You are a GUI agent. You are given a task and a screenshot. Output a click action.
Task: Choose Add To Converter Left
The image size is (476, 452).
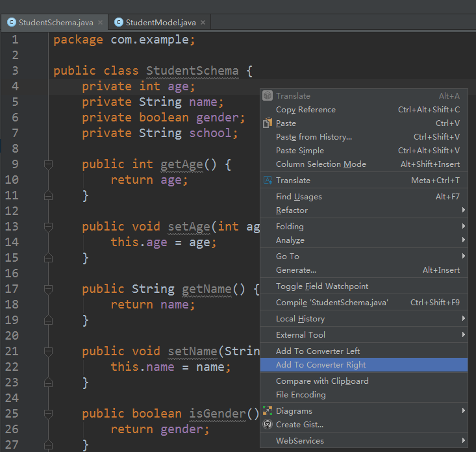364,351
